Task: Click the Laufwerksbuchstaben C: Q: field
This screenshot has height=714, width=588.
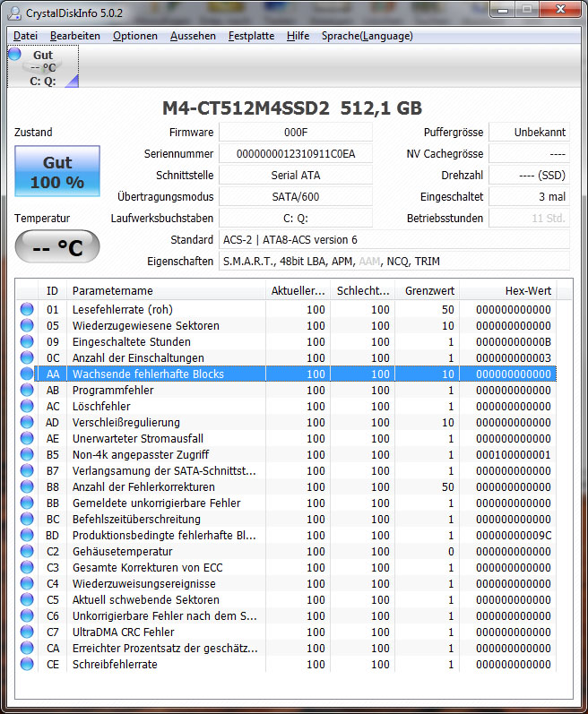Action: point(296,218)
